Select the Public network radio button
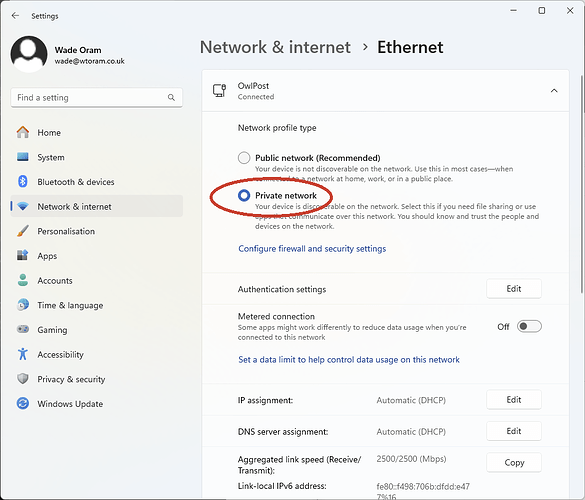 pyautogui.click(x=244, y=158)
